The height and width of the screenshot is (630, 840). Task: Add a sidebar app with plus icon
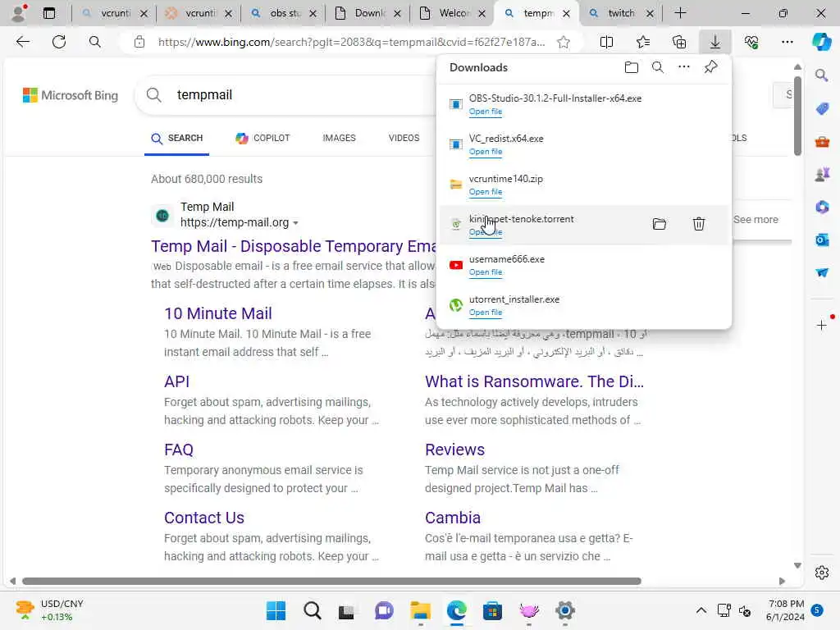[x=822, y=325]
